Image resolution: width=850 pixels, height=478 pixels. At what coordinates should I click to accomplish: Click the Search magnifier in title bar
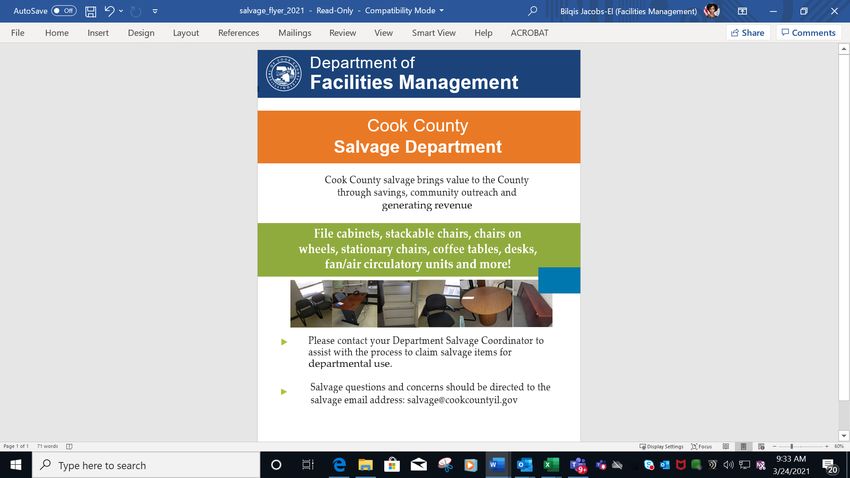[x=533, y=11]
